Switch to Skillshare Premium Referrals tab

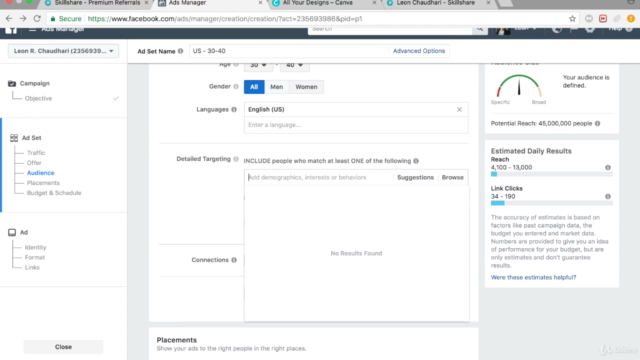tap(97, 3)
